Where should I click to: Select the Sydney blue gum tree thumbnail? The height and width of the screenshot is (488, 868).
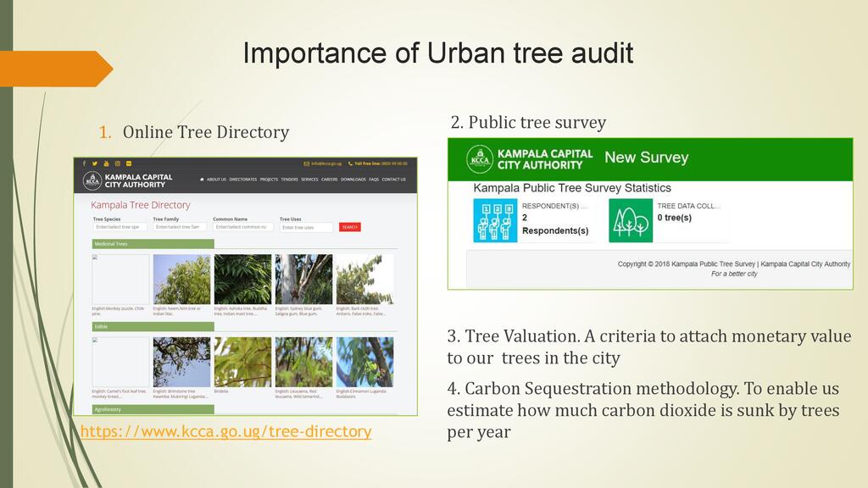coord(303,280)
